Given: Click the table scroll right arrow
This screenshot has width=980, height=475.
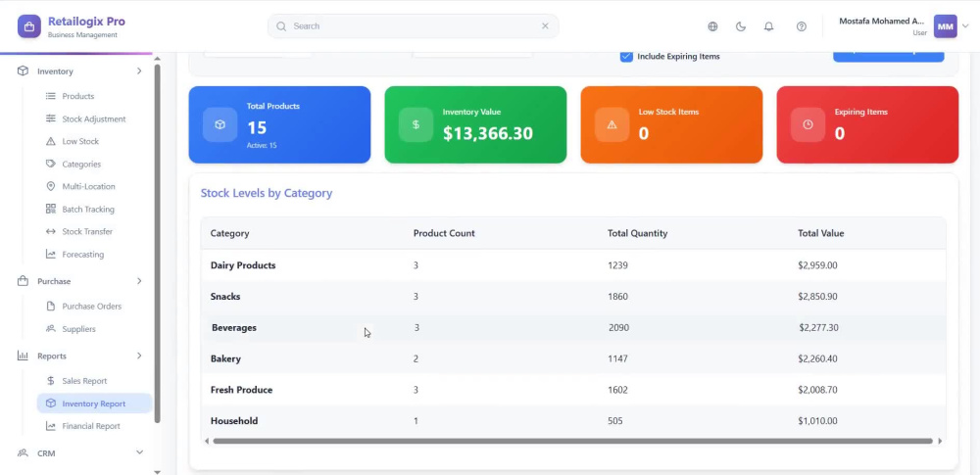Looking at the screenshot, I should [x=940, y=442].
